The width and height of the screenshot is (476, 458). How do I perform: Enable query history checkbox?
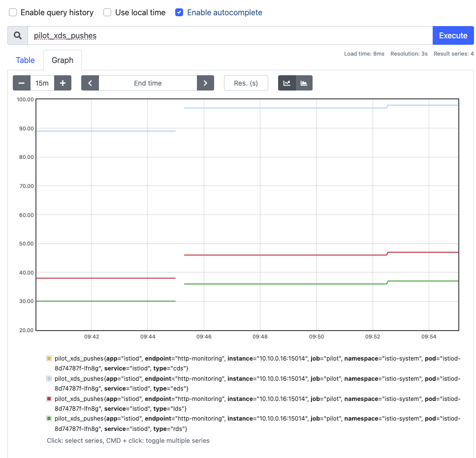pos(13,12)
